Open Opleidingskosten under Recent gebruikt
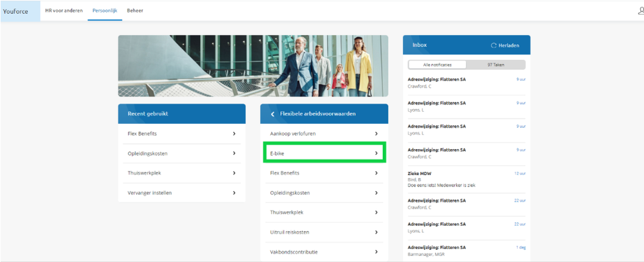The width and height of the screenshot is (644, 262). click(181, 153)
